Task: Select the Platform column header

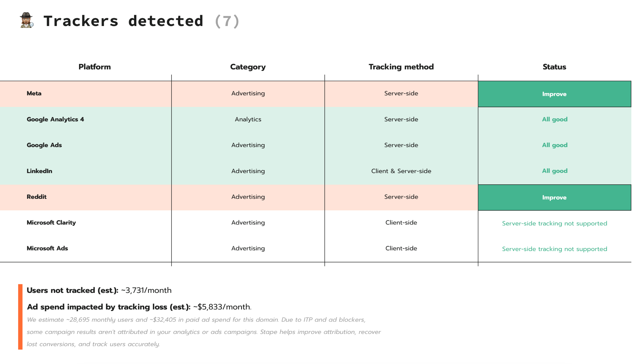Action: 94,67
